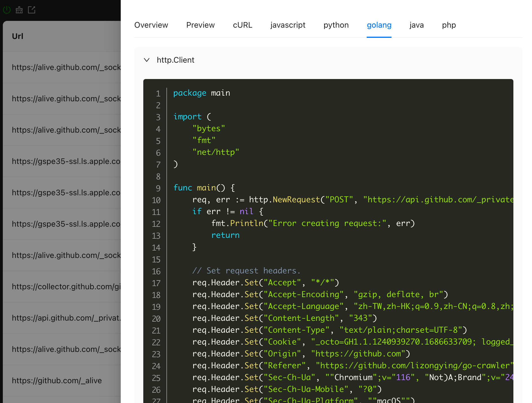Select the https://github.com/_alive row
Viewport: 532px width, 403px height.
pyautogui.click(x=62, y=381)
